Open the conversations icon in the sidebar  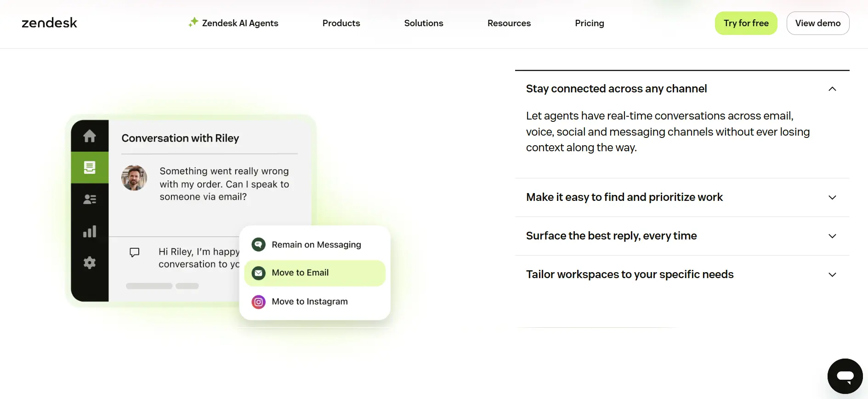point(90,167)
